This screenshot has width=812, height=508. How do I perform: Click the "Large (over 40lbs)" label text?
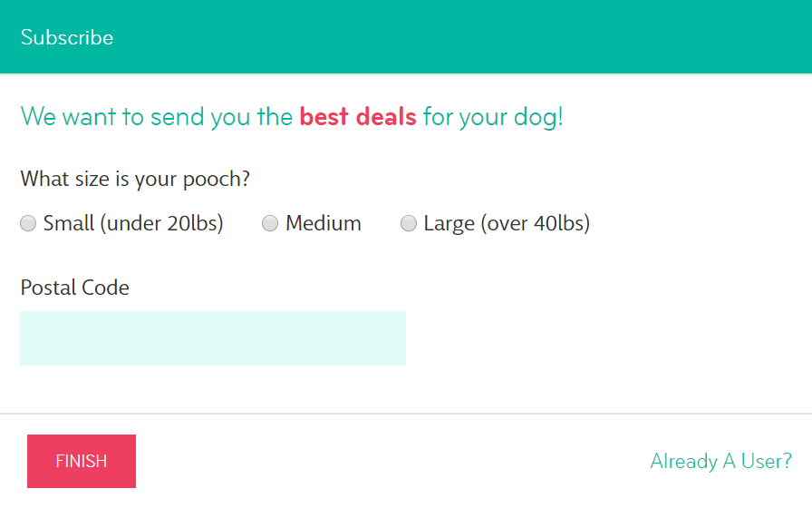(507, 223)
